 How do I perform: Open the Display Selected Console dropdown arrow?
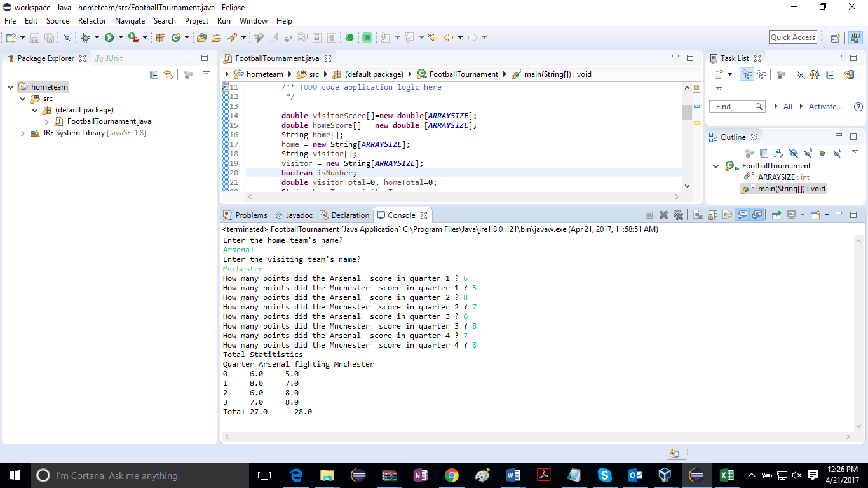[802, 215]
